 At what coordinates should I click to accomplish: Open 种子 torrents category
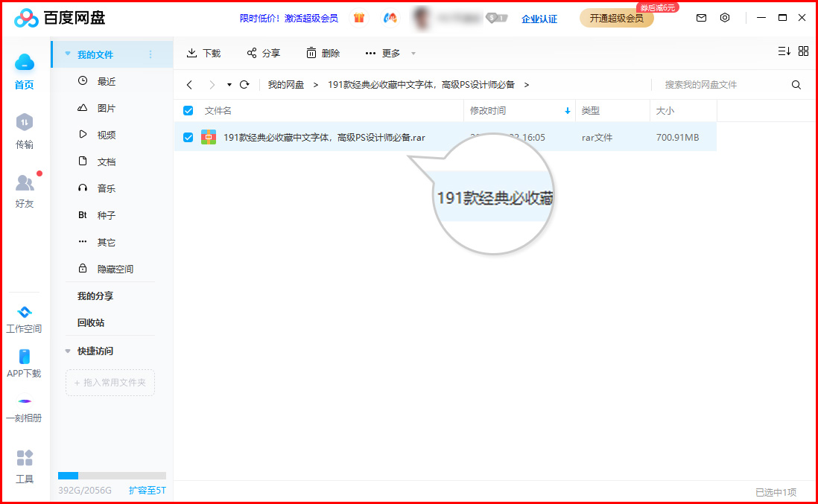click(x=107, y=215)
